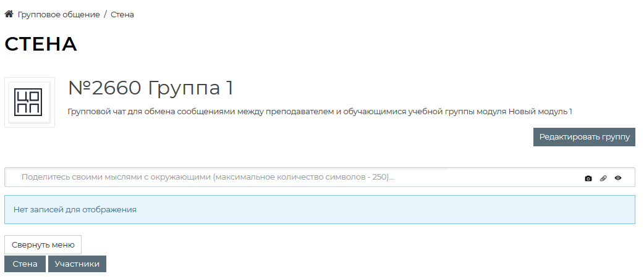This screenshot has width=644, height=279.
Task: Click the Групповой чат description text
Action: pos(247,112)
